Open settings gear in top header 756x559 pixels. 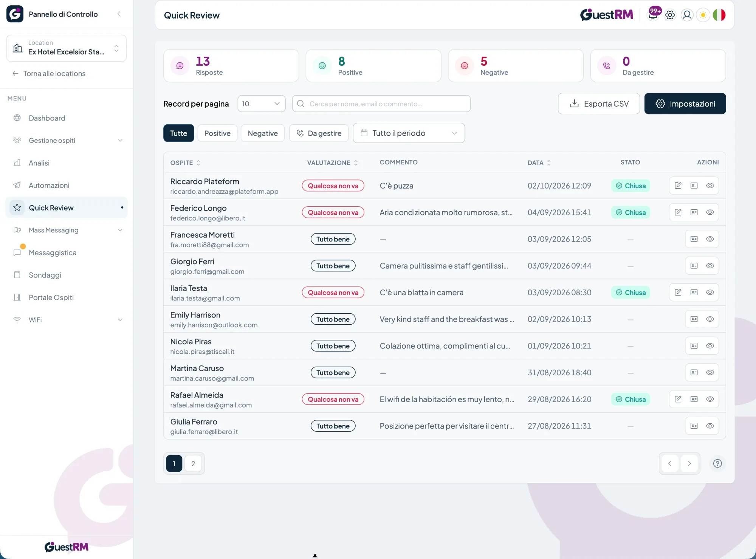tap(670, 15)
